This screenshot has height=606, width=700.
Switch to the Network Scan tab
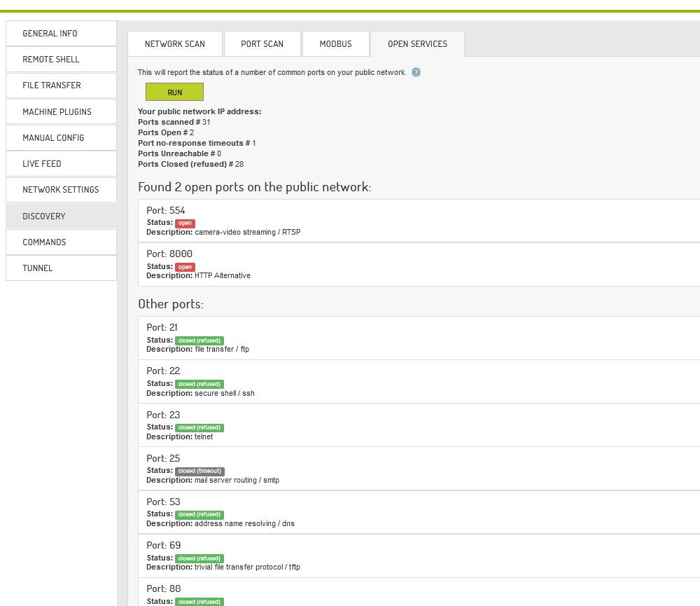coord(175,43)
